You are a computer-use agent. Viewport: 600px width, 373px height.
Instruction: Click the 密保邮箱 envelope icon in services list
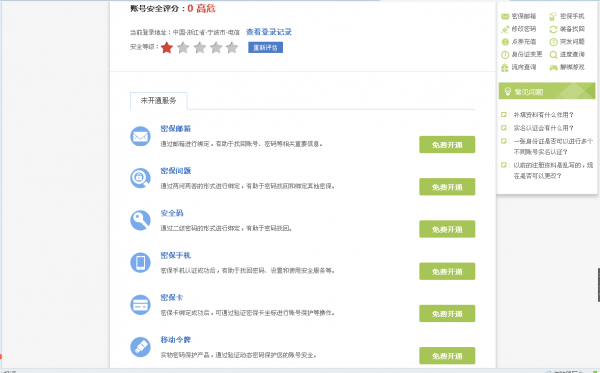pyautogui.click(x=140, y=136)
